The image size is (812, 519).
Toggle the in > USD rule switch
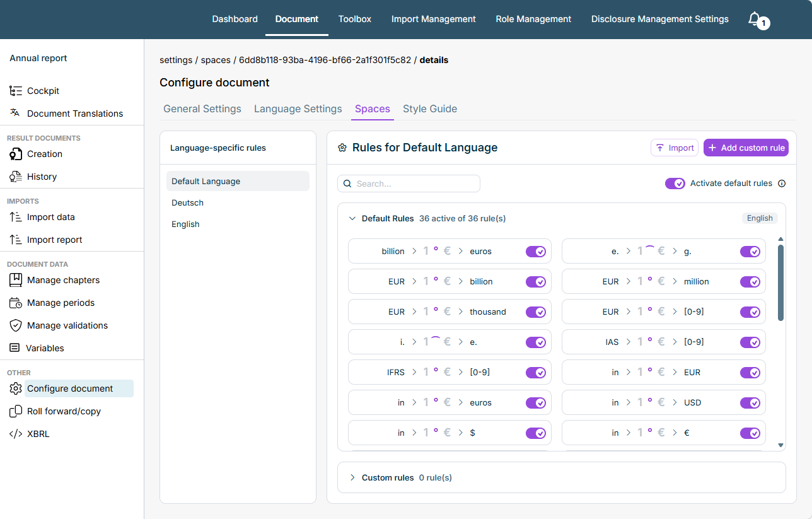(x=750, y=403)
